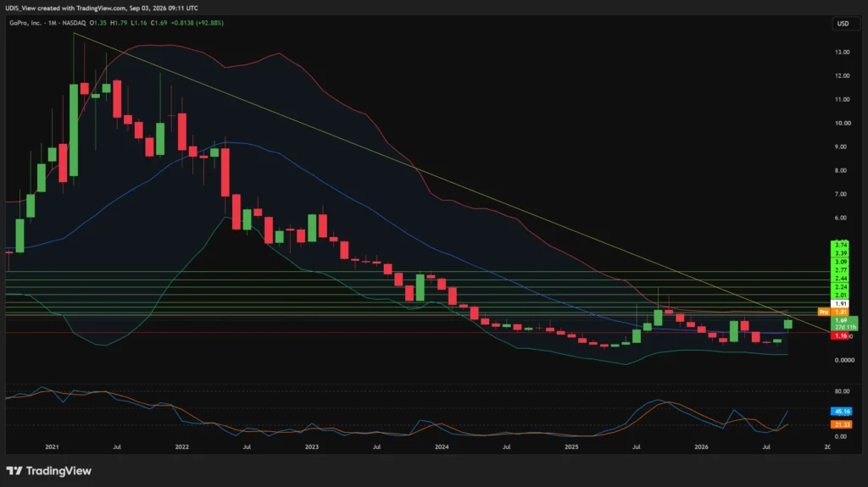This screenshot has width=868, height=487.
Task: Click the 80.00 oscillator axis tick
Action: [x=842, y=391]
